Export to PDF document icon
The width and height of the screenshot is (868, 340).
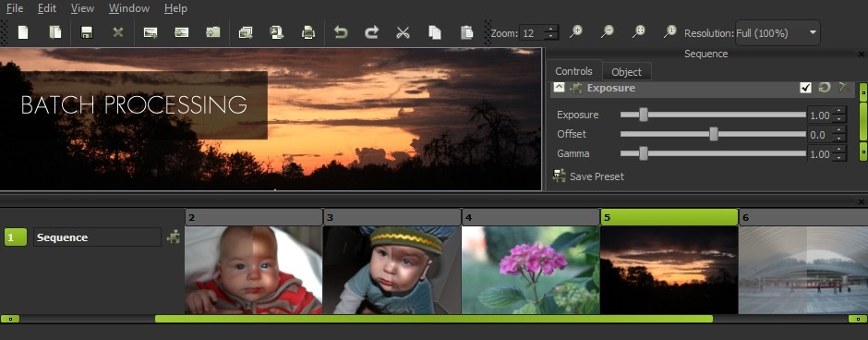click(277, 32)
